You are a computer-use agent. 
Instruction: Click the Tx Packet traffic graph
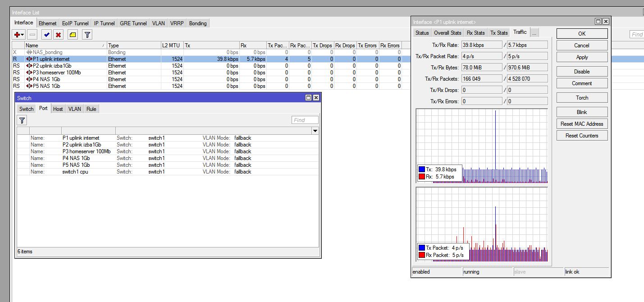(x=482, y=224)
